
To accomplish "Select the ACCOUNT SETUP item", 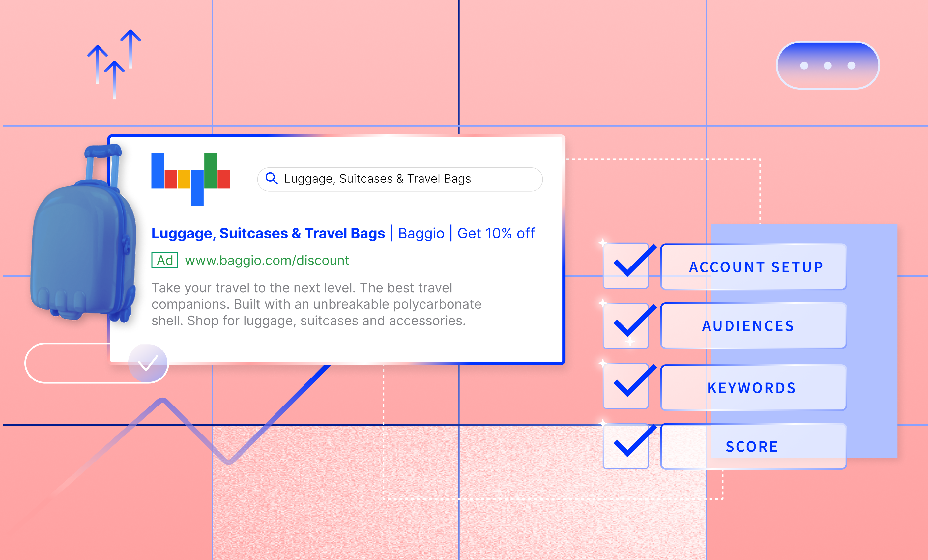I will pos(754,267).
